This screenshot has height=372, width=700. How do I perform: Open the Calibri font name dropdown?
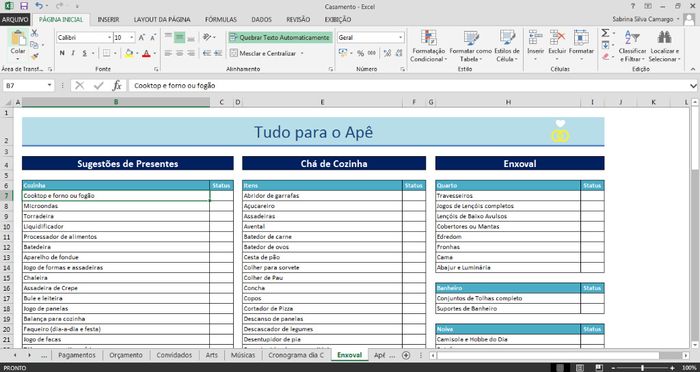110,38
